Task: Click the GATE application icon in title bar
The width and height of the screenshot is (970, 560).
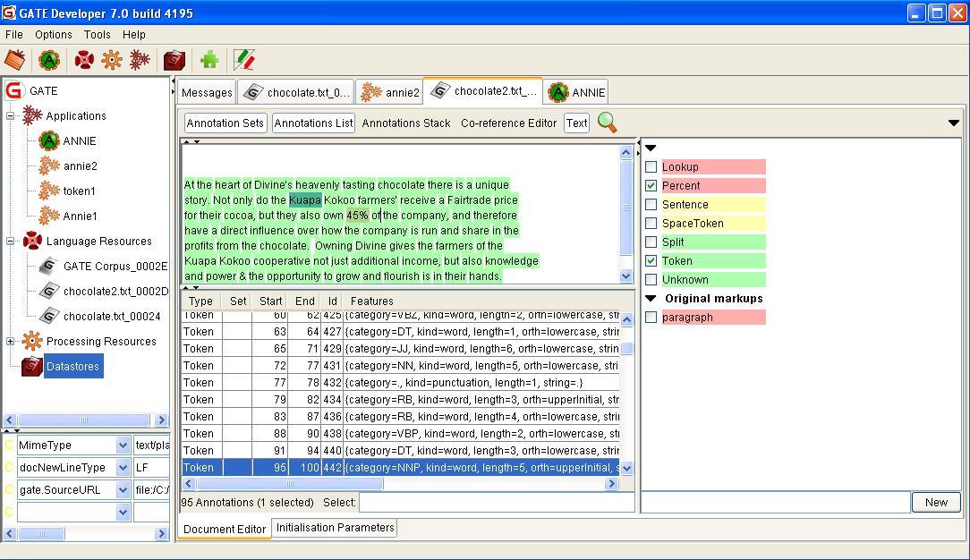Action: tap(9, 13)
